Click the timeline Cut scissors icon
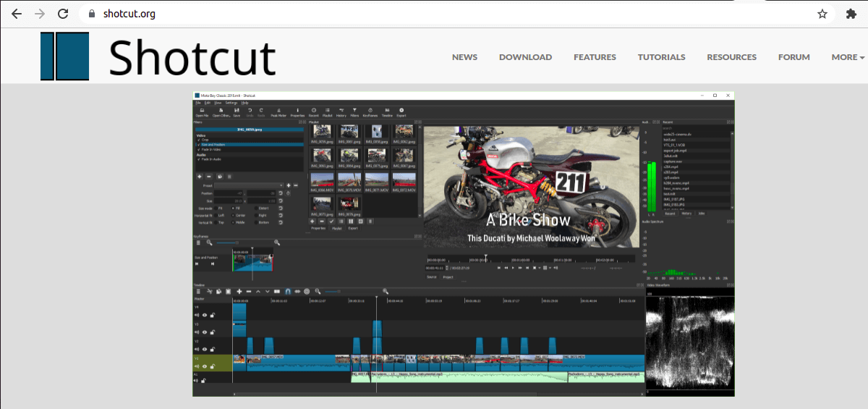Screen dimensions: 868x409 pyautogui.click(x=210, y=291)
